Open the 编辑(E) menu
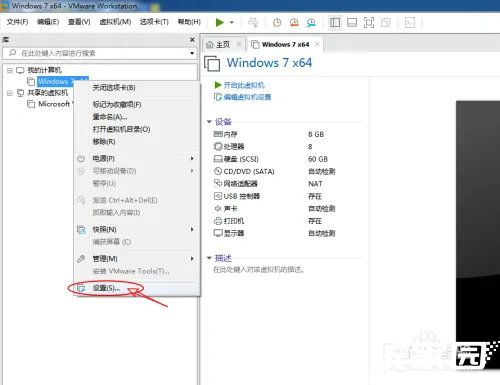This screenshot has height=385, width=500. pyautogui.click(x=48, y=22)
